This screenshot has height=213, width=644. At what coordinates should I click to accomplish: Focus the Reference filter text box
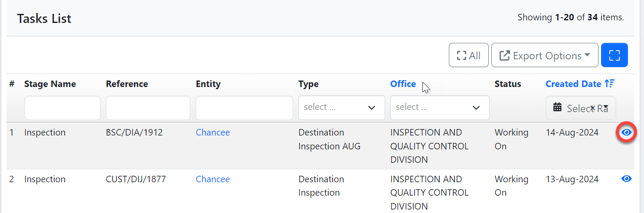(x=147, y=108)
